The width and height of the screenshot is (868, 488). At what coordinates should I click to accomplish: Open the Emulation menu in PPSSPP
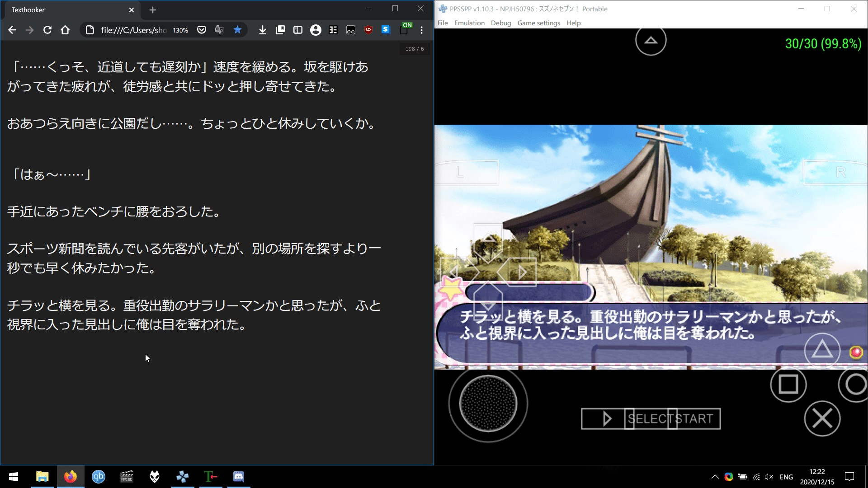[469, 23]
